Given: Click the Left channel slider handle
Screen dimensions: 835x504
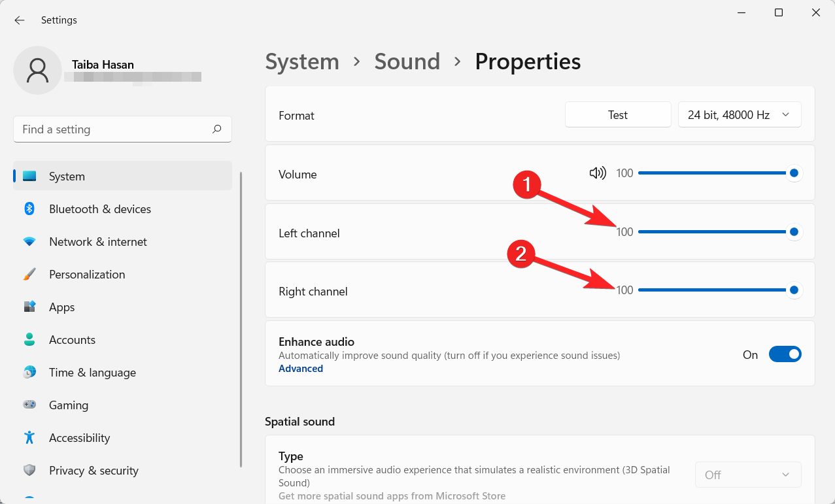Looking at the screenshot, I should pos(794,231).
